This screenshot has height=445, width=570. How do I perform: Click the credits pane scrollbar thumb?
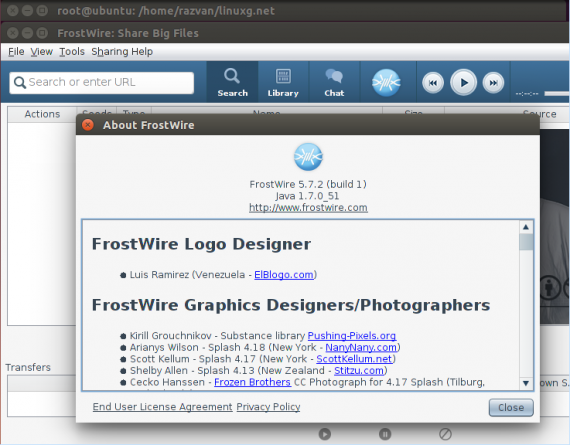point(526,242)
